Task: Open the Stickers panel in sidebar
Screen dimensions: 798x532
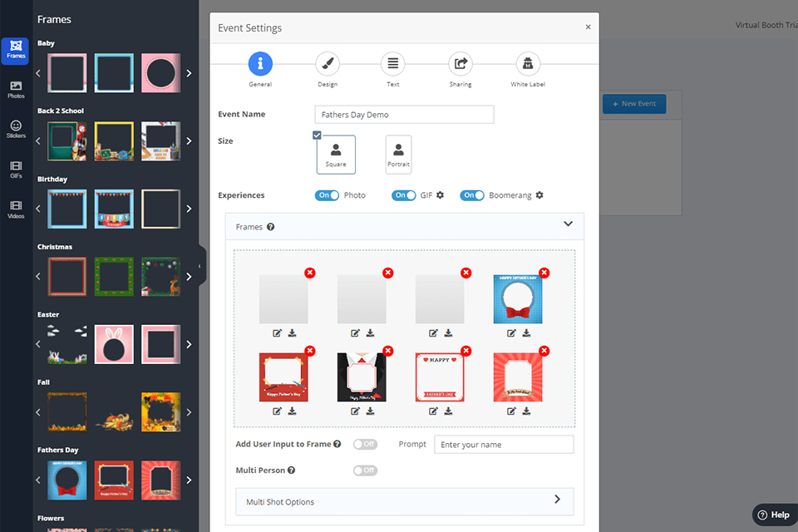Action: (x=16, y=129)
